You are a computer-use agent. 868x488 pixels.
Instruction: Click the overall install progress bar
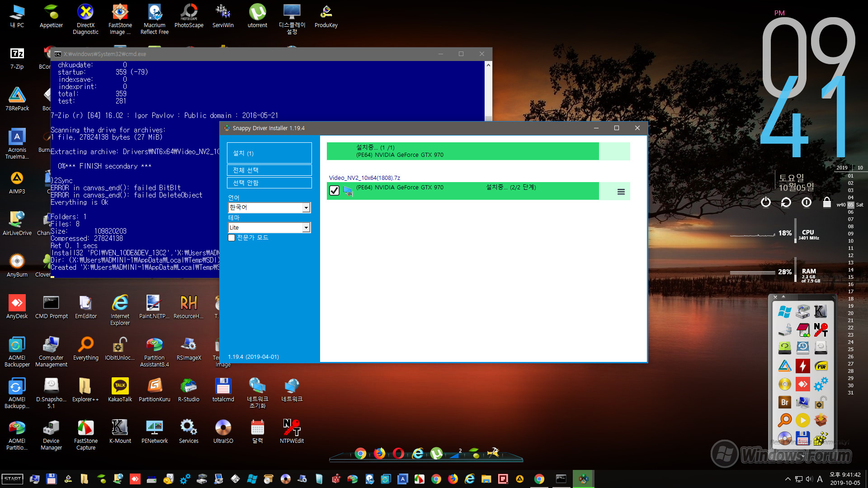[478, 151]
